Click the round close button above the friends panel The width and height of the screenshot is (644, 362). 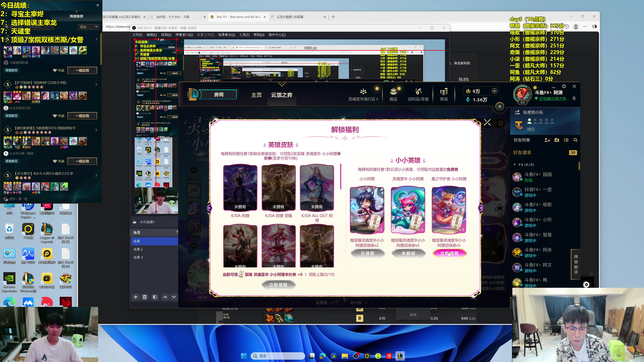499,106
